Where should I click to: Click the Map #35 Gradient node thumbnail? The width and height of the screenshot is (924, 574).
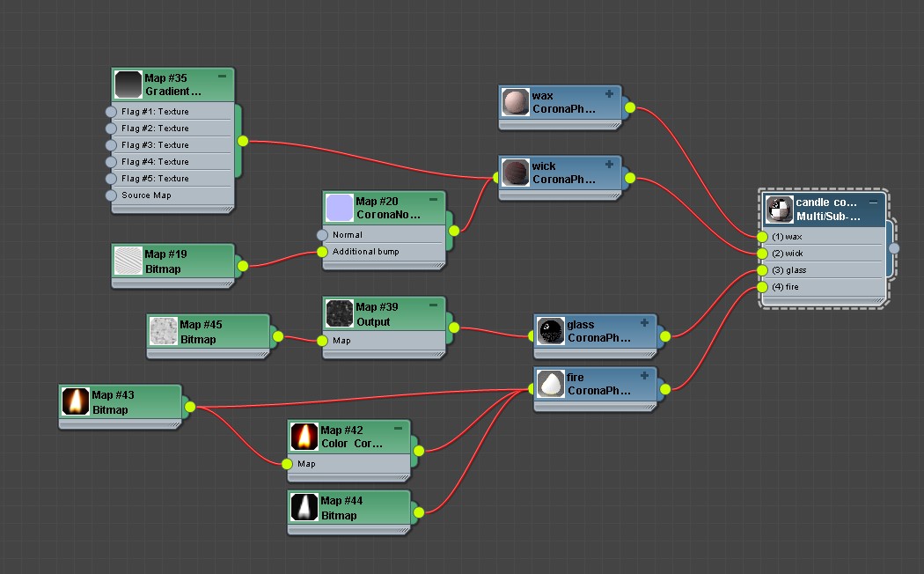tap(128, 85)
